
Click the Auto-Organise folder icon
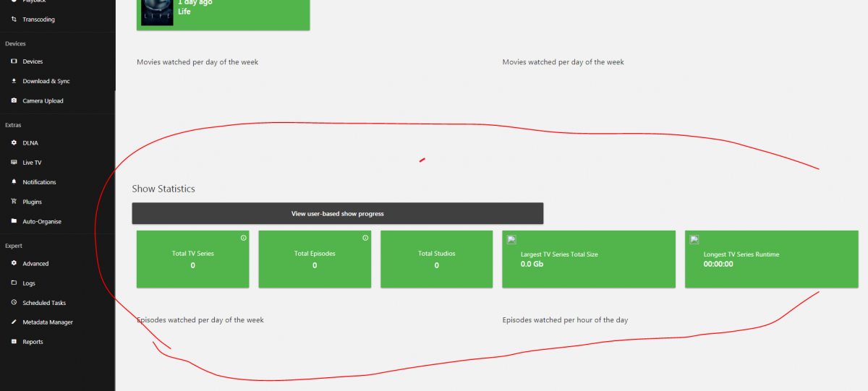[14, 221]
